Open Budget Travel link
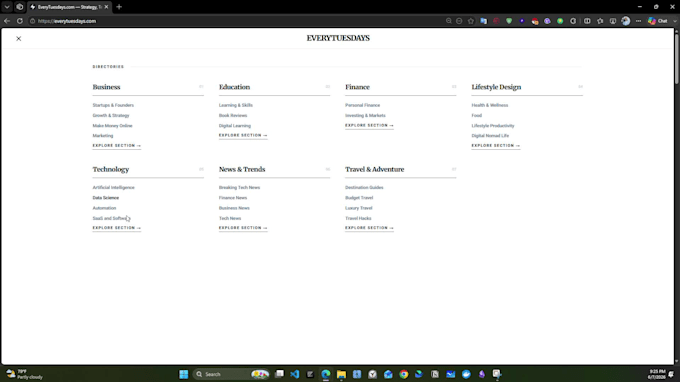The width and height of the screenshot is (680, 382). 359,198
